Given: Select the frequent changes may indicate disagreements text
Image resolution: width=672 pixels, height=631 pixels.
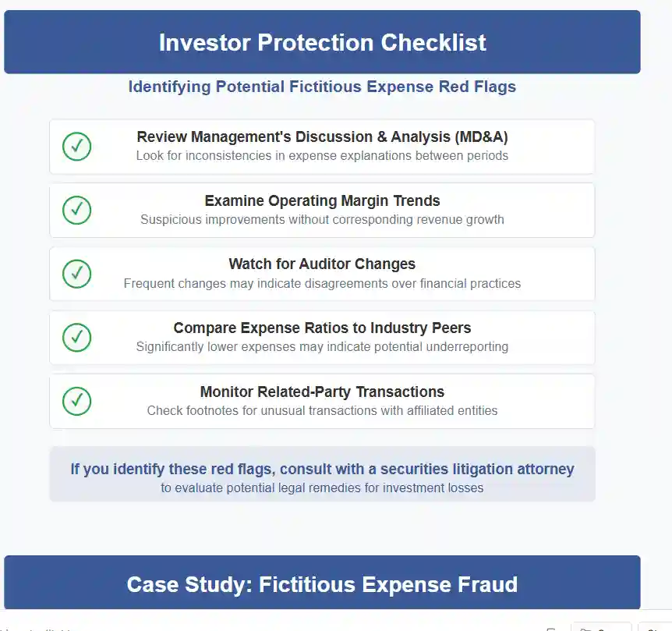Looking at the screenshot, I should tap(322, 284).
